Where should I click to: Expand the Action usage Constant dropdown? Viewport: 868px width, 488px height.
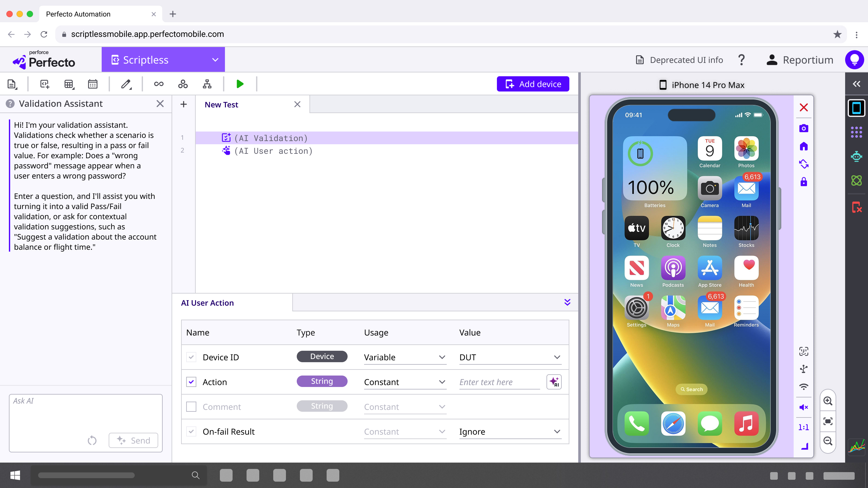click(x=405, y=382)
